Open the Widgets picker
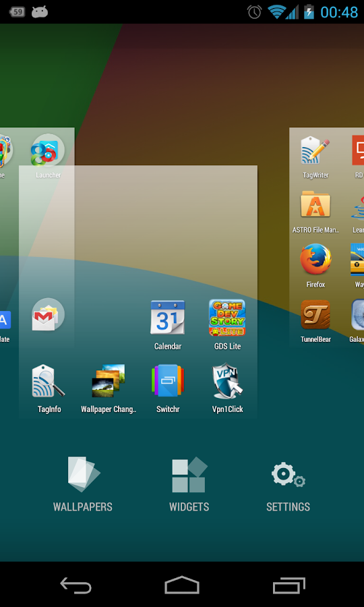The height and width of the screenshot is (607, 364). coord(189,485)
